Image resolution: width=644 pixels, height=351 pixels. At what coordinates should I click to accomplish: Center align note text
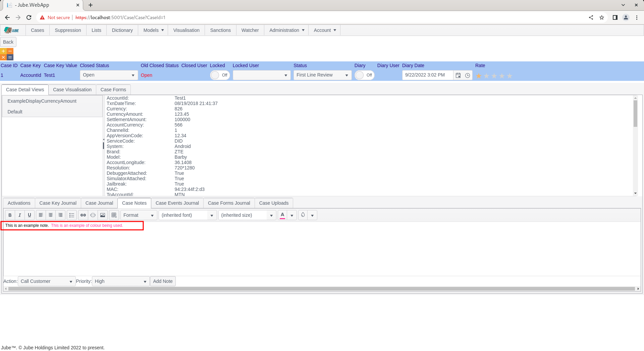tap(51, 215)
